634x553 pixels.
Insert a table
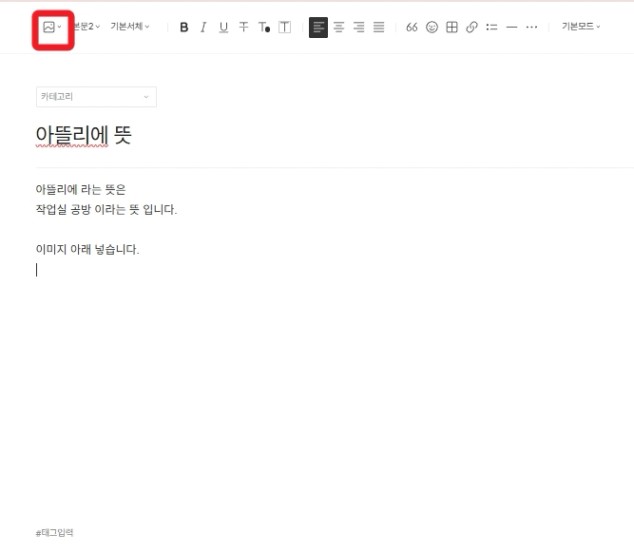click(x=452, y=27)
